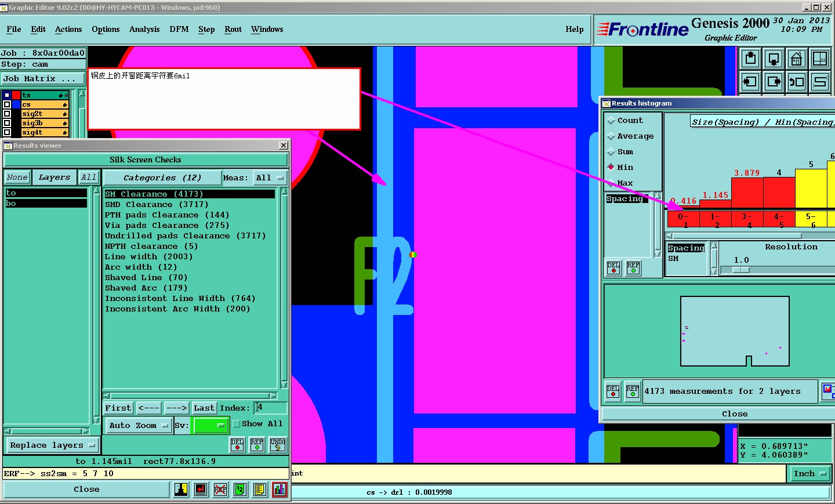The width and height of the screenshot is (835, 504).
Task: Toggle visibility checkbox of ts layer
Action: (7, 95)
